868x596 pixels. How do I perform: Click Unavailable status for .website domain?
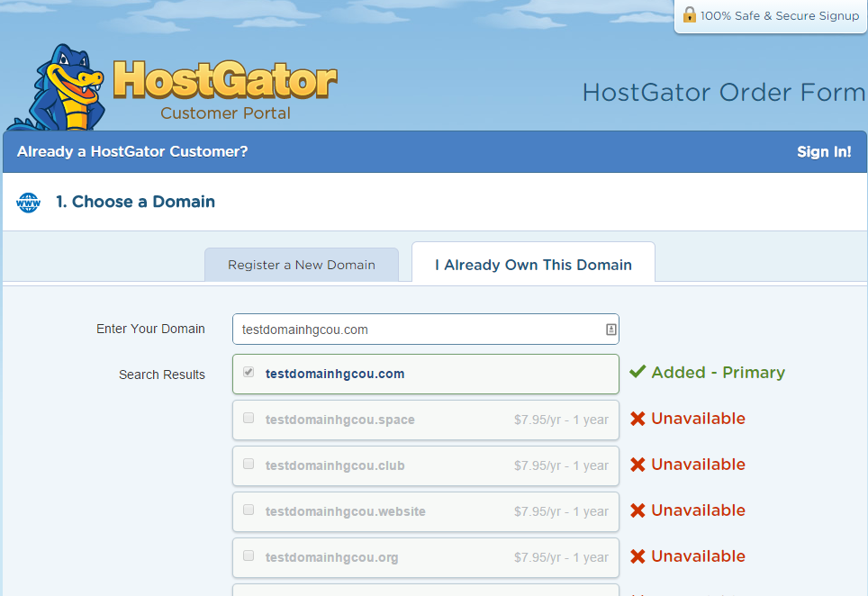pyautogui.click(x=698, y=510)
